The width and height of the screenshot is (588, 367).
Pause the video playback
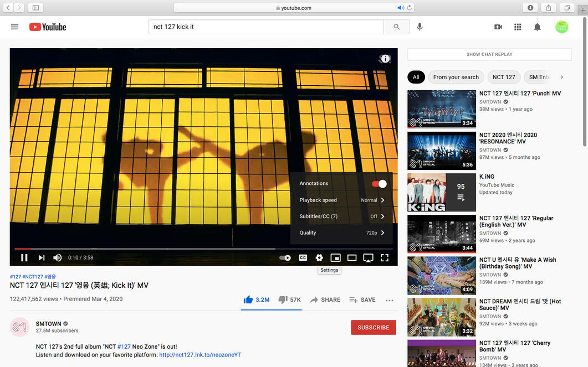[x=24, y=257]
